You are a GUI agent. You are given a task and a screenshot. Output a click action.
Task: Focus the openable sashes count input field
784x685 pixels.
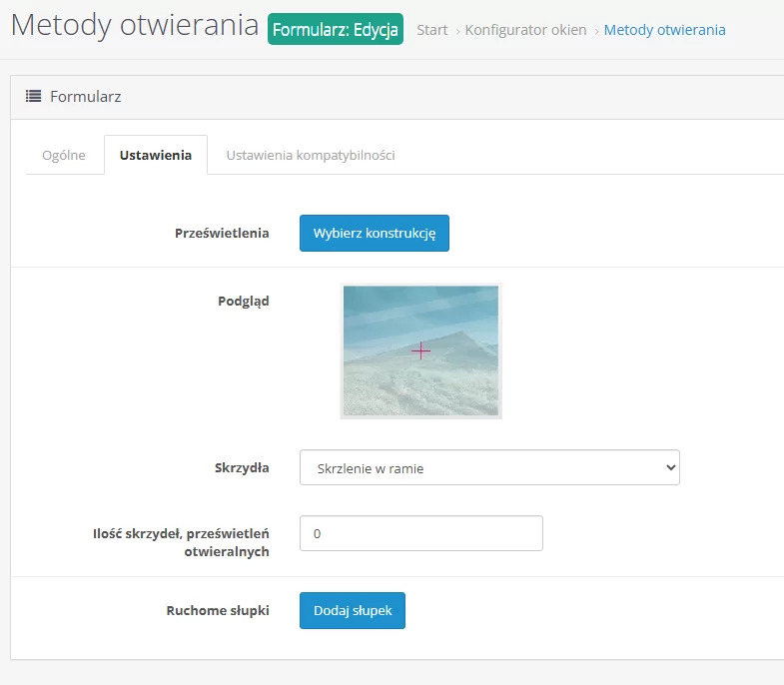[x=420, y=533]
